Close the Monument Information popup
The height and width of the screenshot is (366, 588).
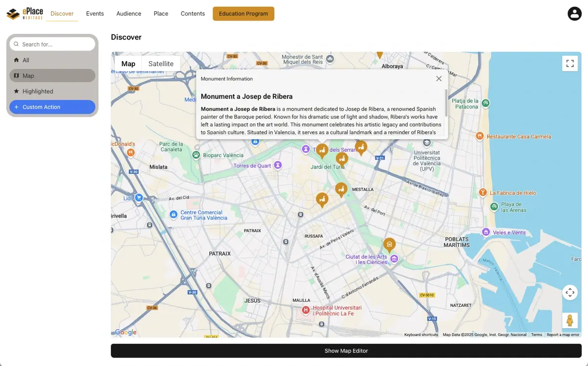439,79
